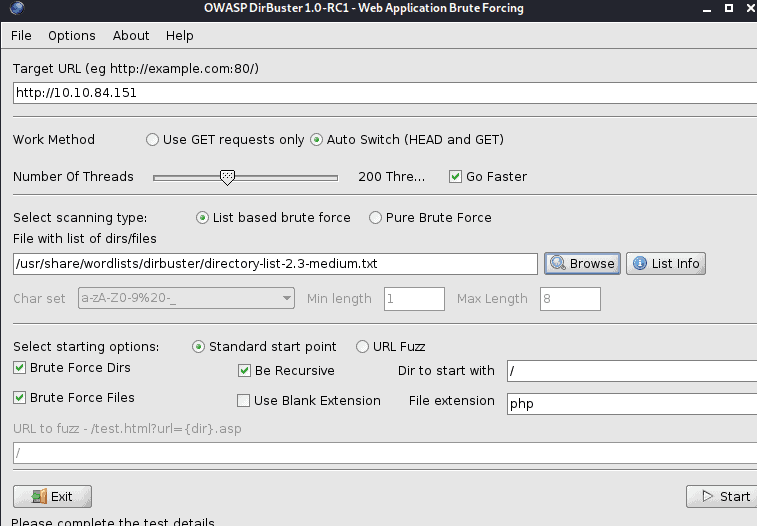Open the Help menu
The image size is (757, 526).
(180, 36)
